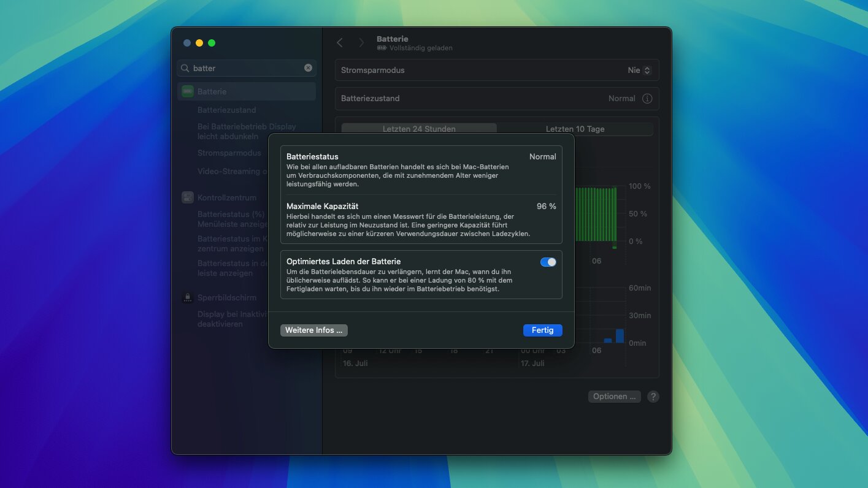The width and height of the screenshot is (868, 488).
Task: Select Stromsparmodus search result in sidebar
Action: [229, 153]
